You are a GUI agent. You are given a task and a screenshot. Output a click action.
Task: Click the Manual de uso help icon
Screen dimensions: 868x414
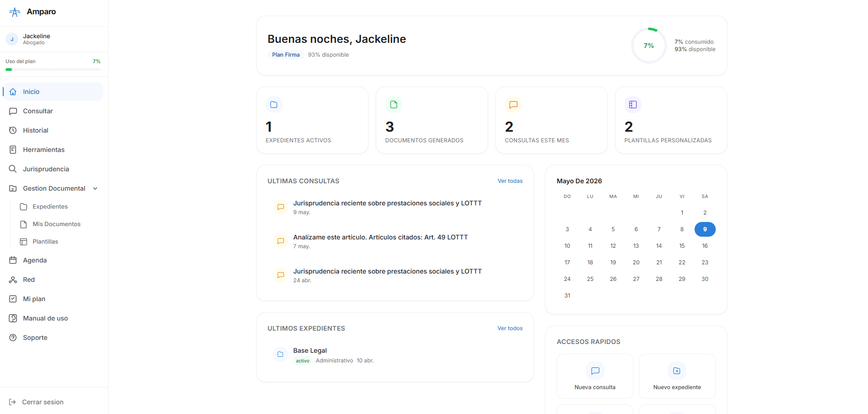pos(13,318)
